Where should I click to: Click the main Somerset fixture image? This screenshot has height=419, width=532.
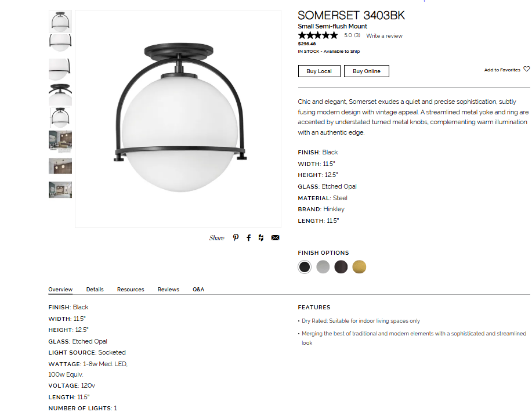coord(178,119)
